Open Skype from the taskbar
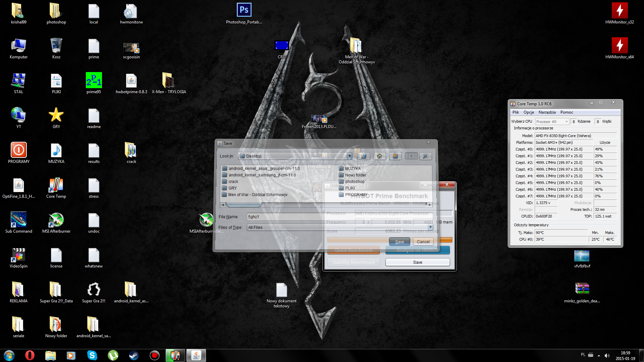The height and width of the screenshot is (362, 644). (x=92, y=355)
